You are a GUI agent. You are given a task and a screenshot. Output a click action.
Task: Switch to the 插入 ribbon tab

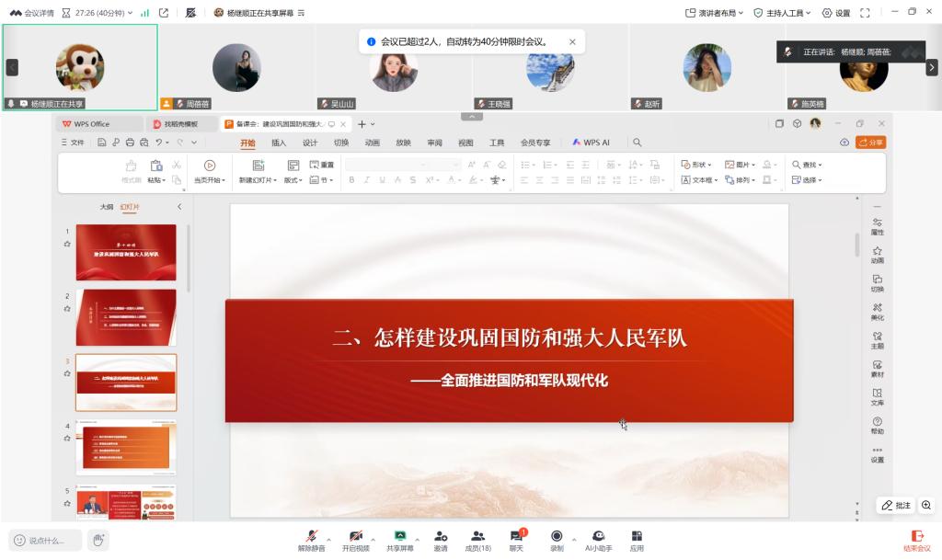[279, 143]
